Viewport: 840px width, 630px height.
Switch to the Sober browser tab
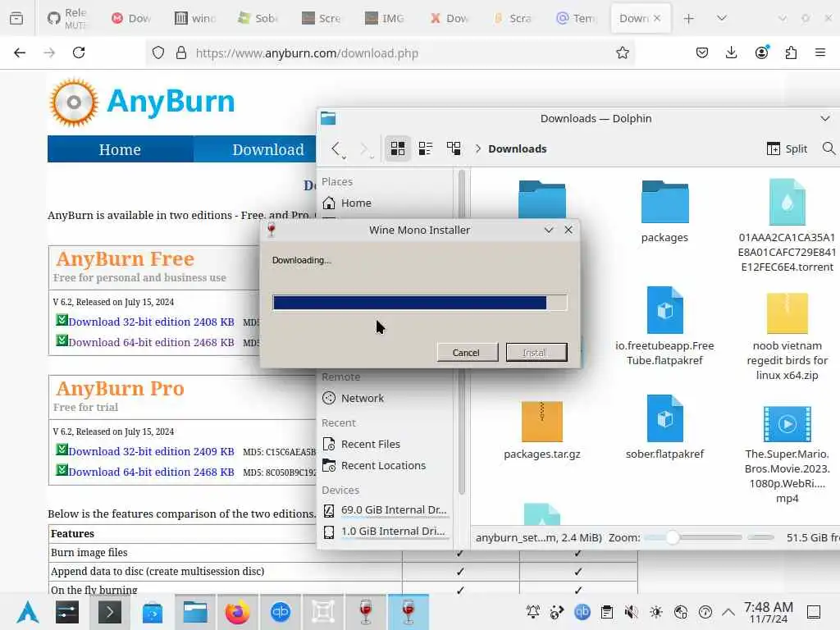(x=258, y=18)
